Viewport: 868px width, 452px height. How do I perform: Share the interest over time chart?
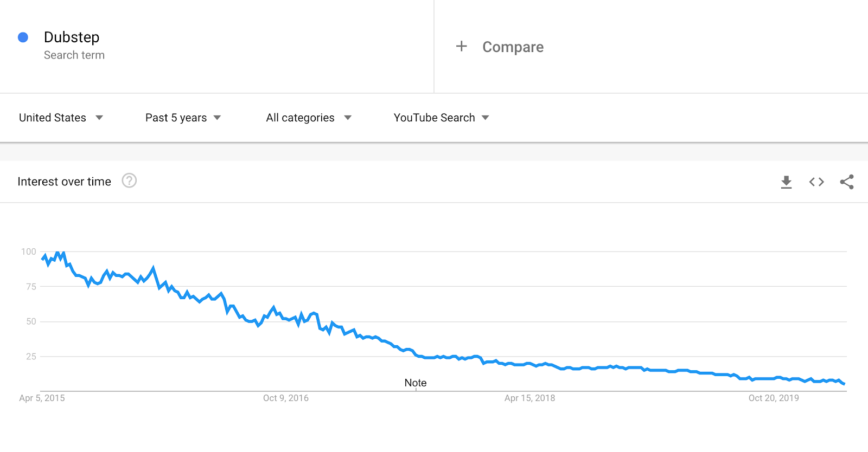coord(847,182)
